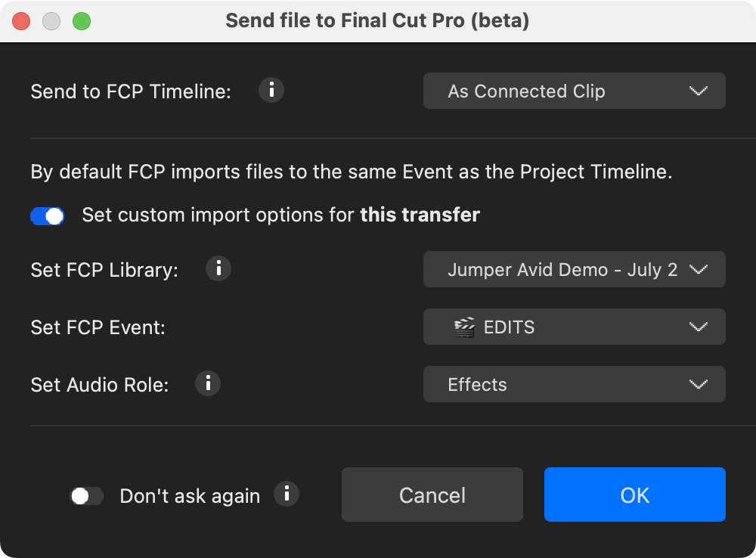This screenshot has height=558, width=756.
Task: Click info icon beside Send to FCP Timeline
Action: point(271,91)
